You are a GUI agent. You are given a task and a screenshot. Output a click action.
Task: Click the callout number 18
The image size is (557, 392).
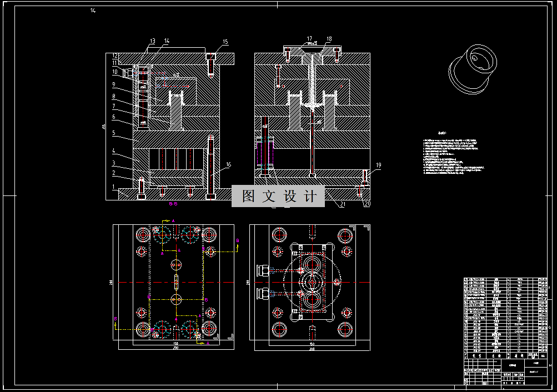[x=329, y=39]
